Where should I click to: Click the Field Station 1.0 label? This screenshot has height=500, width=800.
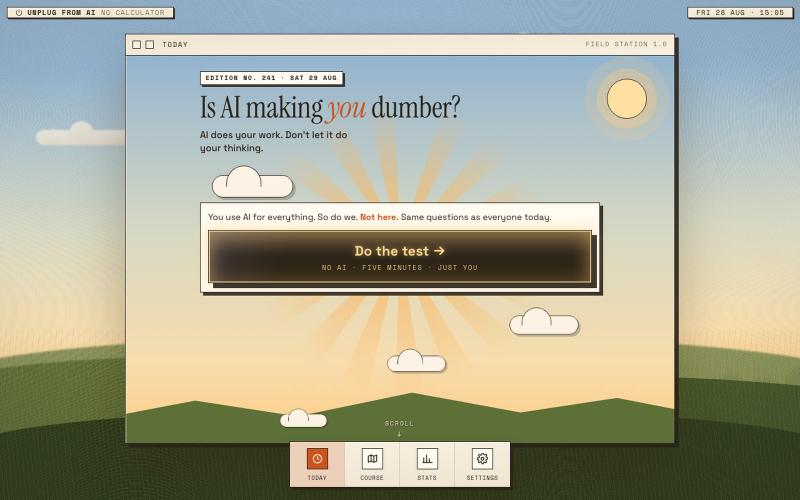(x=626, y=44)
